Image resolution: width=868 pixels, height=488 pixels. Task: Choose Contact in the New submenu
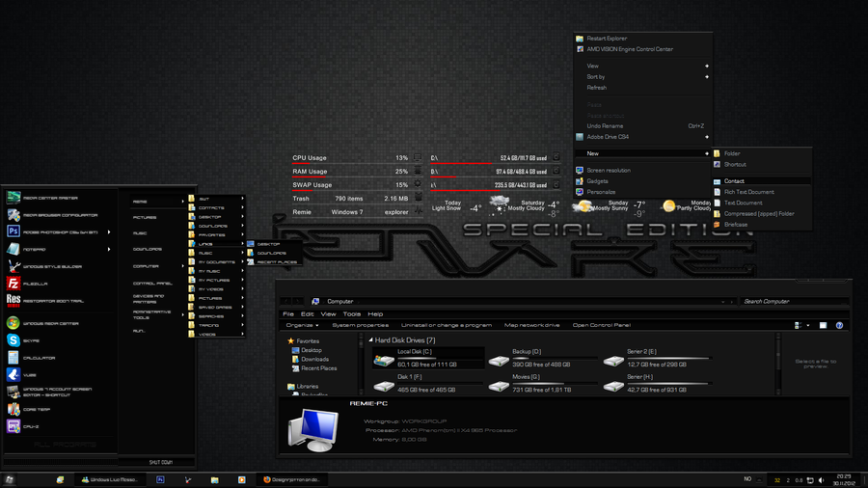(734, 181)
